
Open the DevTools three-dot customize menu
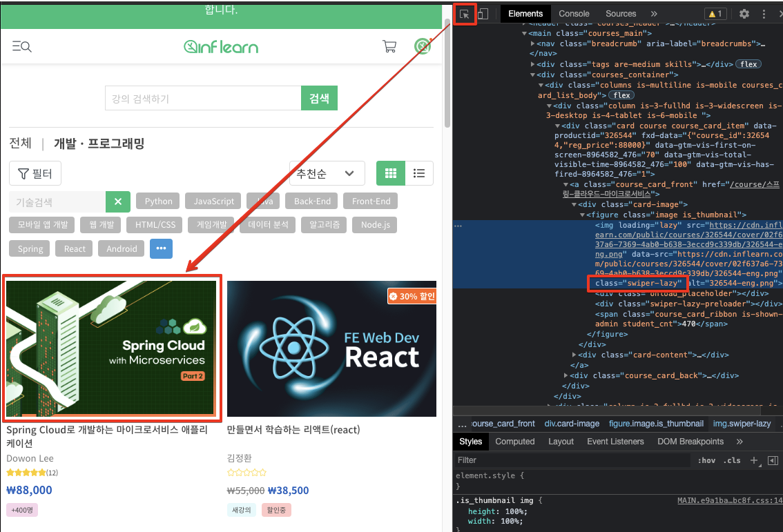coord(764,14)
